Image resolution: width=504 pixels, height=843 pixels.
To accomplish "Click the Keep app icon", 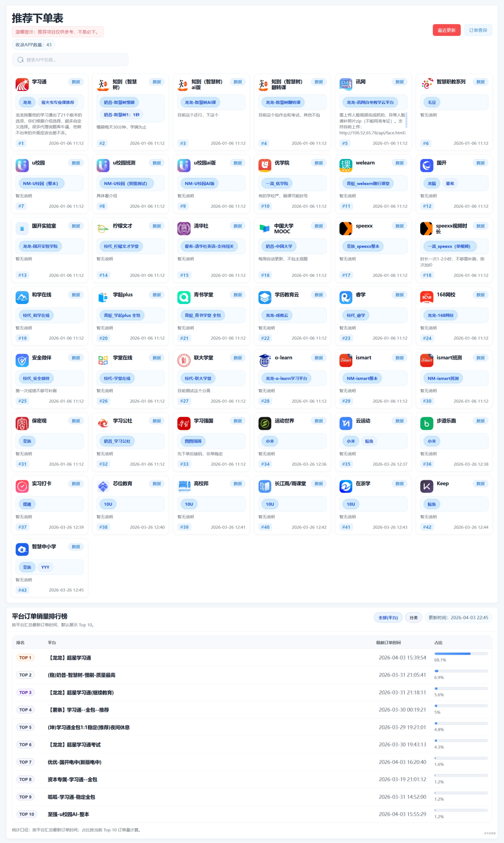I will (x=427, y=486).
